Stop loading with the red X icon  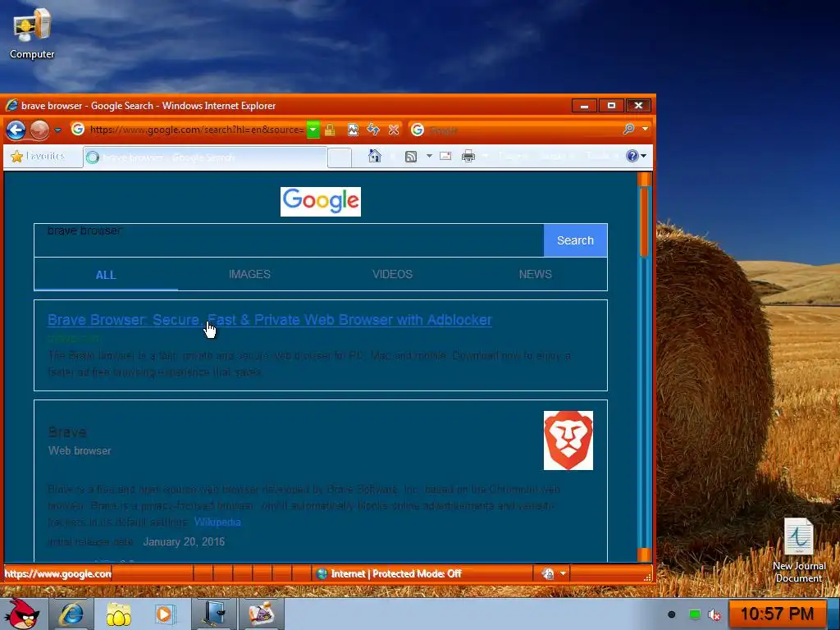[394, 130]
